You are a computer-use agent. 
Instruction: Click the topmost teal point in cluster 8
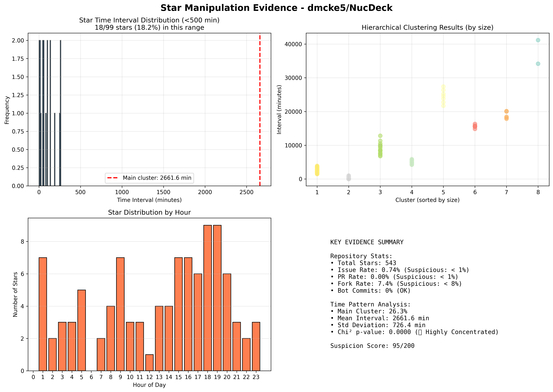tap(538, 40)
